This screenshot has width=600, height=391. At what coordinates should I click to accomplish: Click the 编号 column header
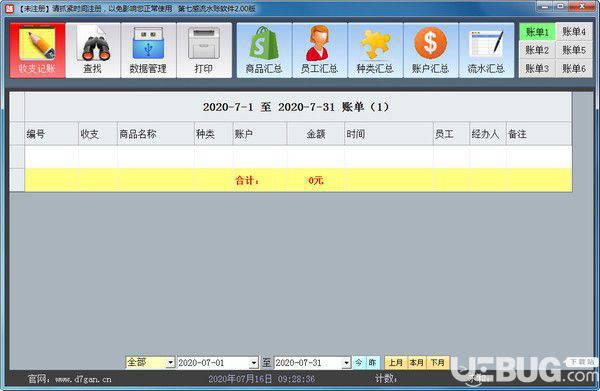coord(52,134)
